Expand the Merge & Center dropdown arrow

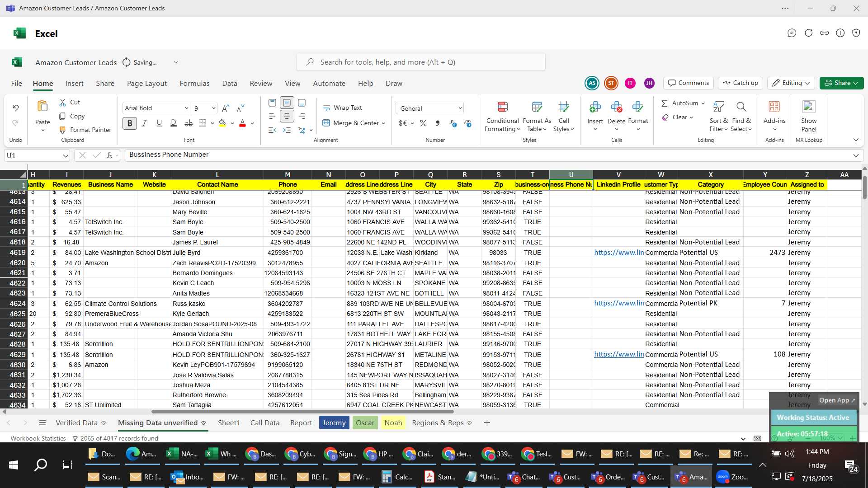tap(383, 123)
